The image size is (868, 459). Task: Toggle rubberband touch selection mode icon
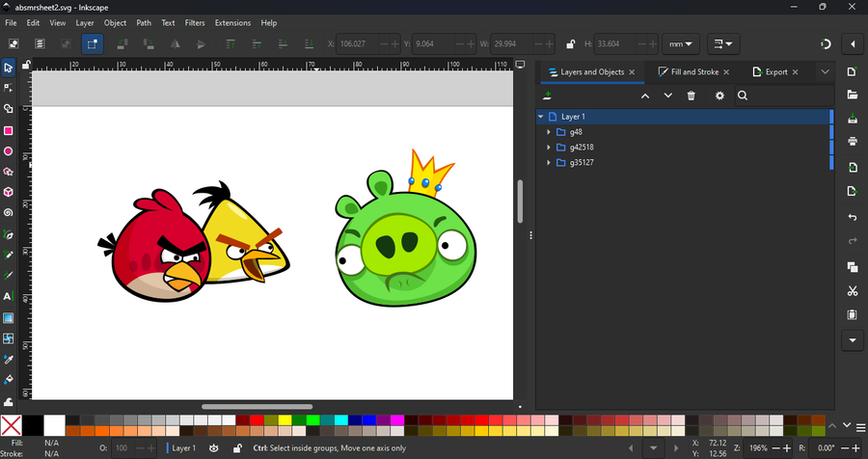pyautogui.click(x=93, y=44)
